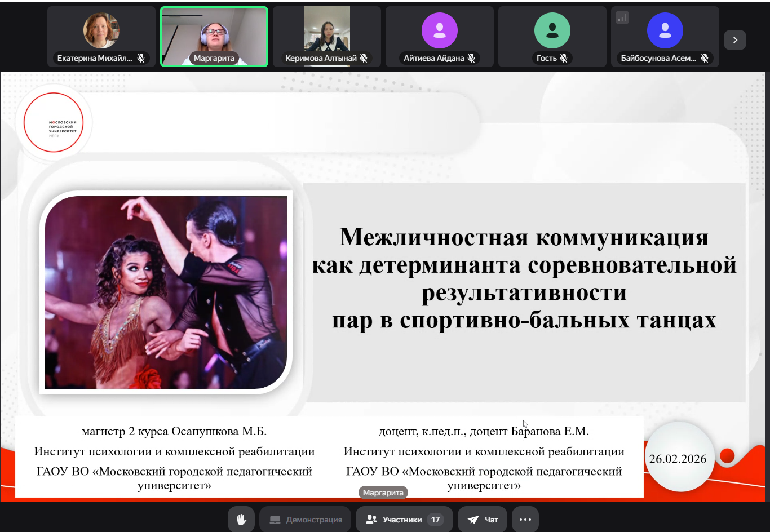Show next participants with right chevron

[x=734, y=40]
